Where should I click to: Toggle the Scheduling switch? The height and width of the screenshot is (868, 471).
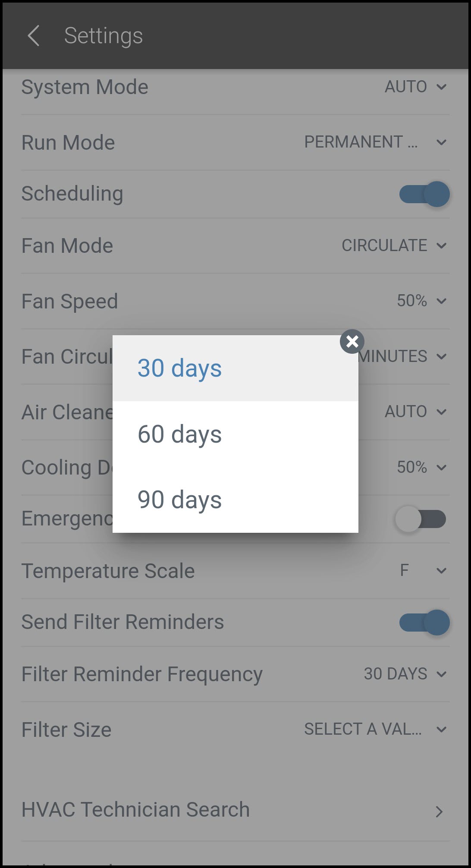[x=424, y=194]
